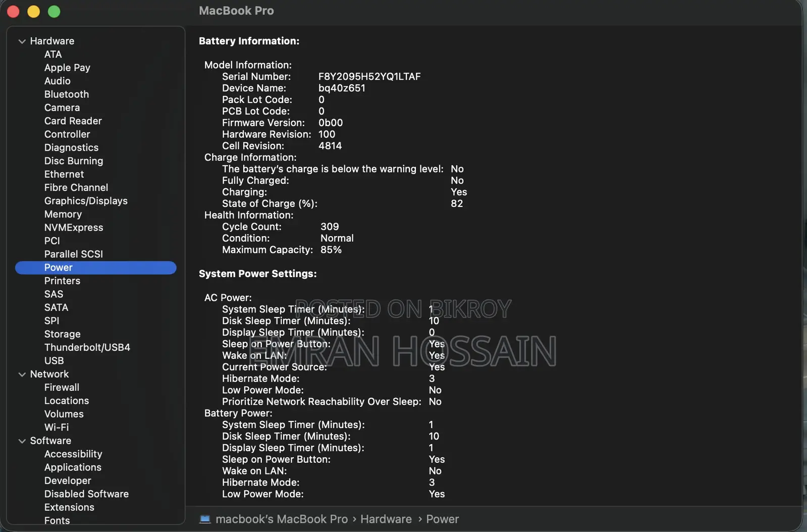Screen dimensions: 807x532
Task: Click the MacBook Pro window title
Action: coord(236,11)
